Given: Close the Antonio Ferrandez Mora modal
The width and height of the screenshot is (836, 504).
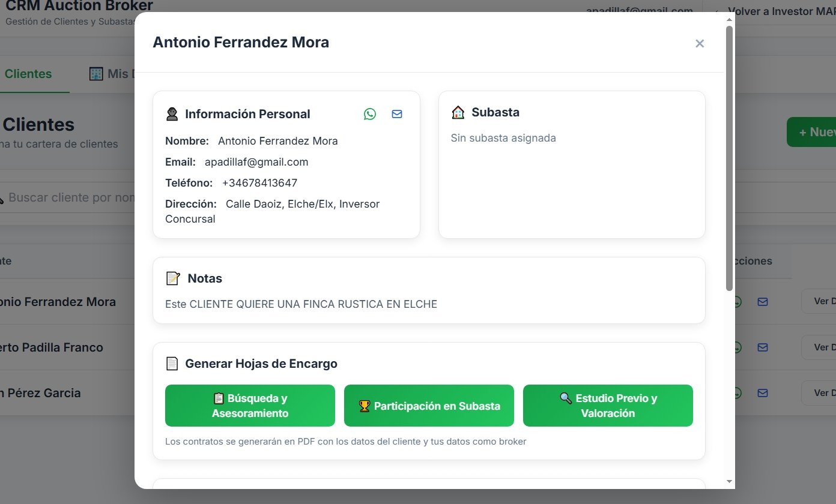Looking at the screenshot, I should (x=699, y=43).
